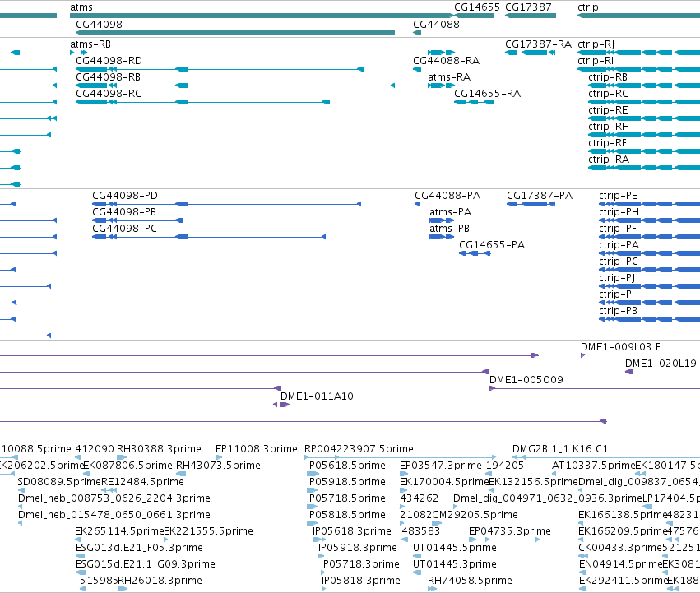Click transcript ctrip-RB

click(644, 86)
